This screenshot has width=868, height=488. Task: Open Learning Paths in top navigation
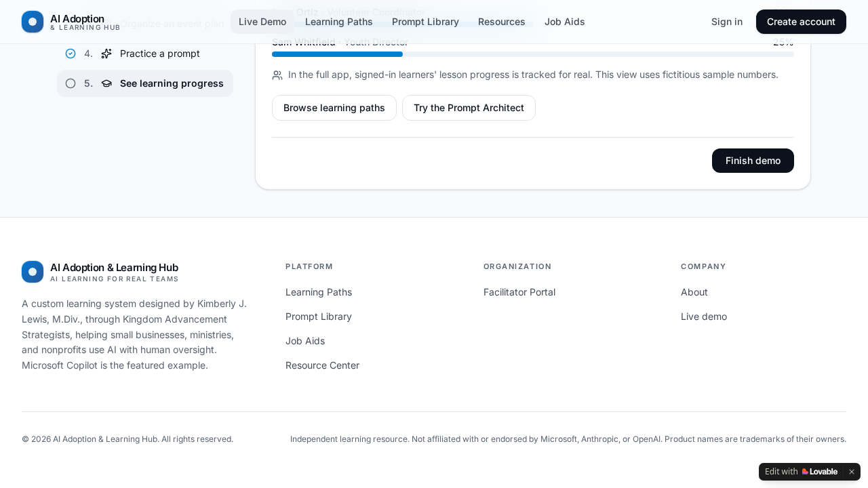339,22
